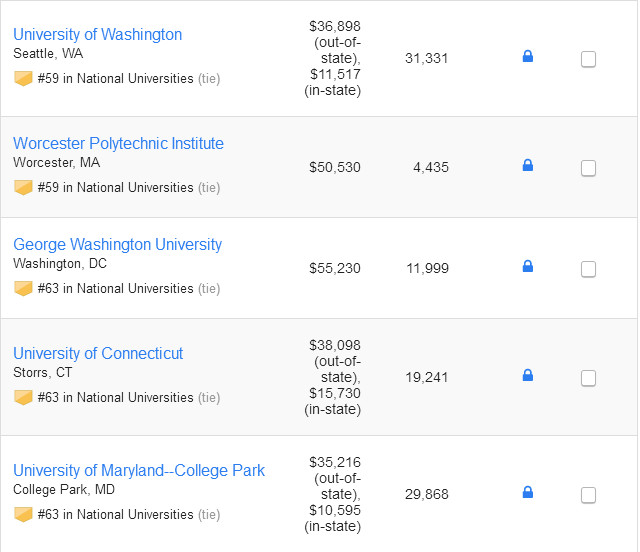The width and height of the screenshot is (640, 552).
Task: Click University of Connecticut's ranking badge icon
Action: 23,397
